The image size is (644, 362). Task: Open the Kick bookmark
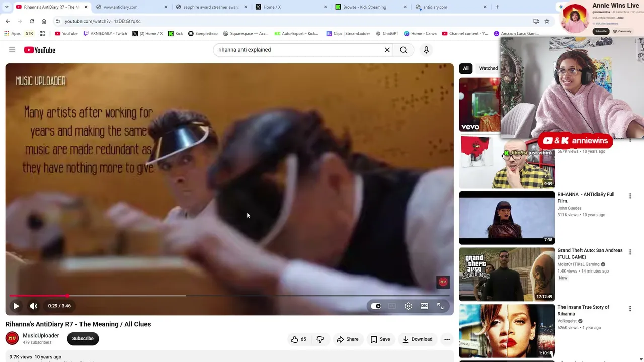[176, 34]
